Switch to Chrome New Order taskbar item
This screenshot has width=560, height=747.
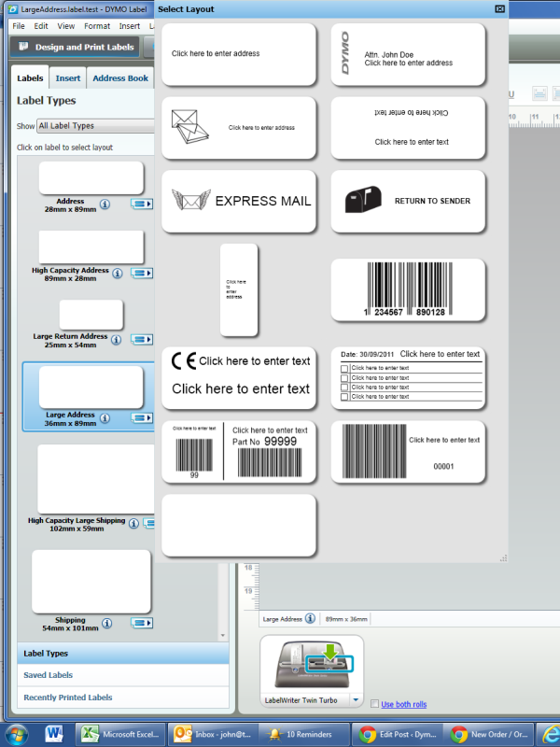click(489, 734)
